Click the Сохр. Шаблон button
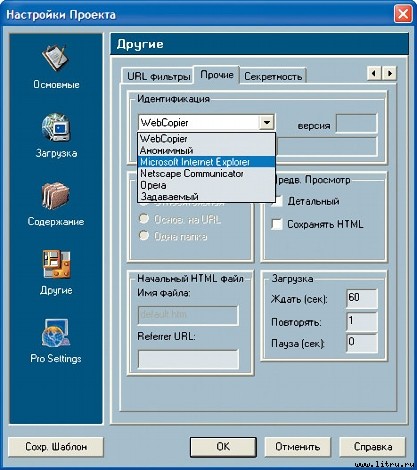 pos(56,446)
